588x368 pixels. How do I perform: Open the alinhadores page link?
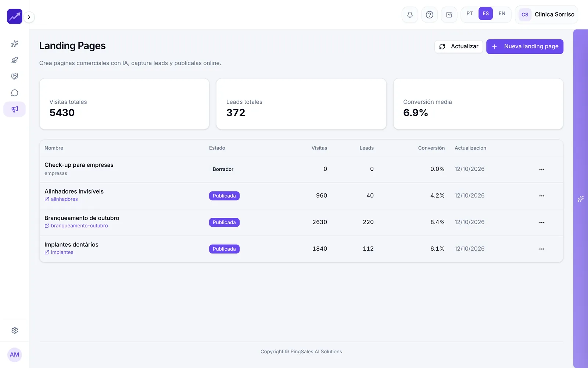coord(61,199)
